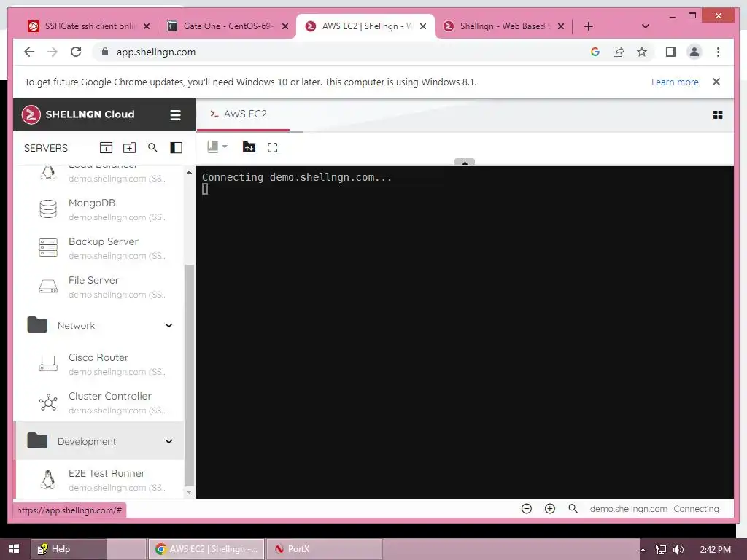747x560 pixels.
Task: Zoom out the terminal with the minus icon
Action: pyautogui.click(x=527, y=508)
